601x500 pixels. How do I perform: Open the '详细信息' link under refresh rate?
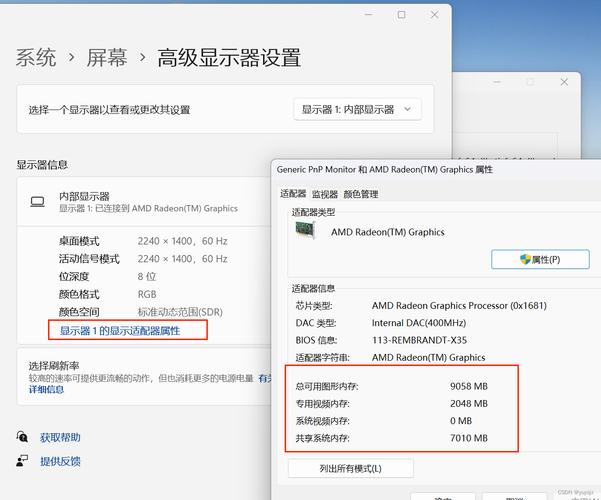pyautogui.click(x=46, y=390)
